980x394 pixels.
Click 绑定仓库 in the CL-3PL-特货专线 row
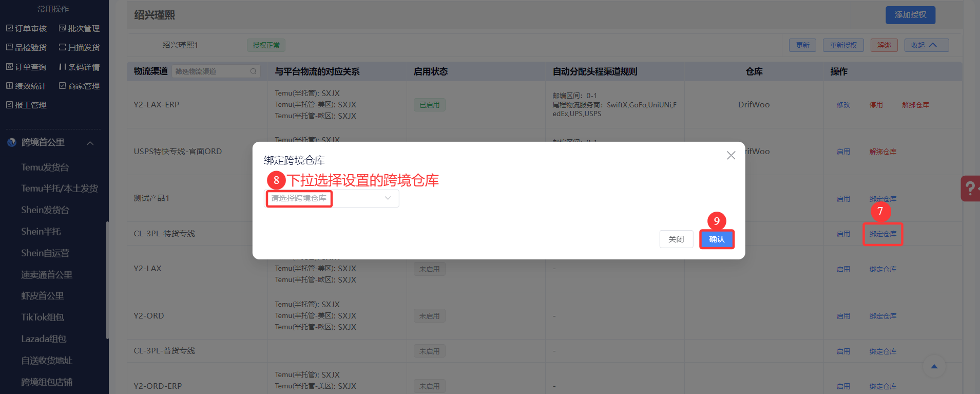(883, 234)
